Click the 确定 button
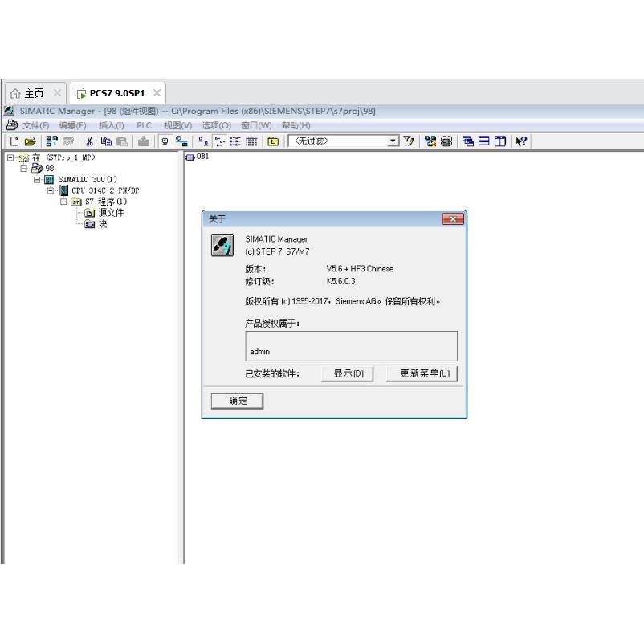 click(237, 401)
